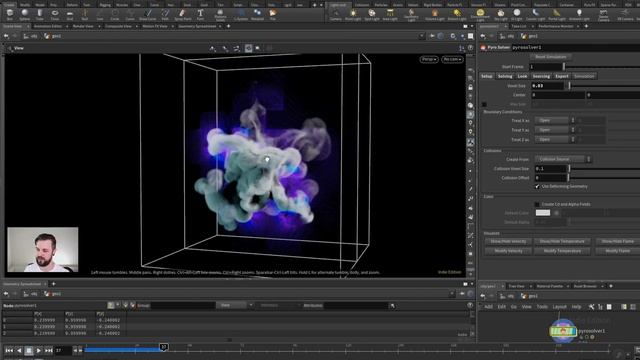This screenshot has height=360, width=640.
Task: Select the Tube shelf tool
Action: tap(40, 15)
